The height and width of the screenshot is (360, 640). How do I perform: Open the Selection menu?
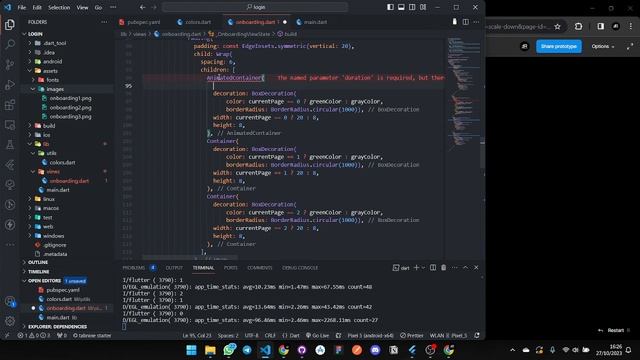pos(59,7)
